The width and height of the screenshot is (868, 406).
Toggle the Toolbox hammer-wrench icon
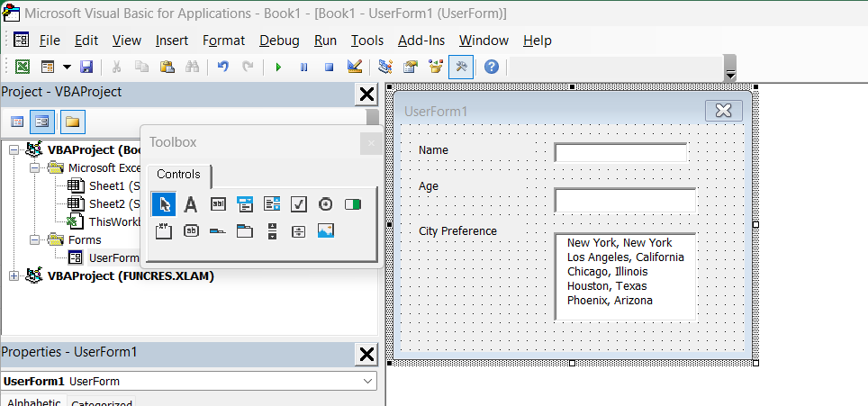click(461, 67)
